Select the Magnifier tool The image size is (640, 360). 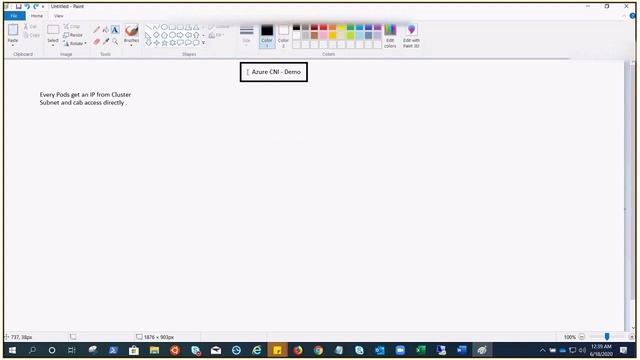click(x=115, y=42)
